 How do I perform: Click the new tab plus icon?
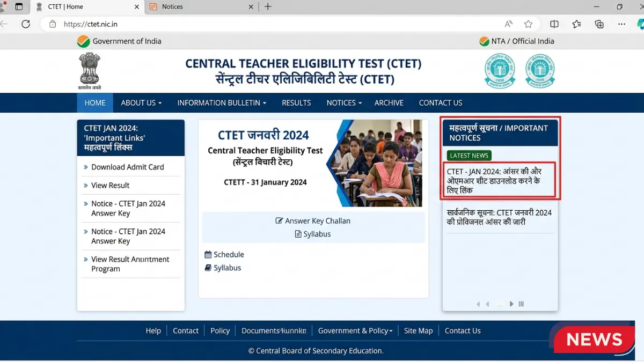tap(268, 6)
